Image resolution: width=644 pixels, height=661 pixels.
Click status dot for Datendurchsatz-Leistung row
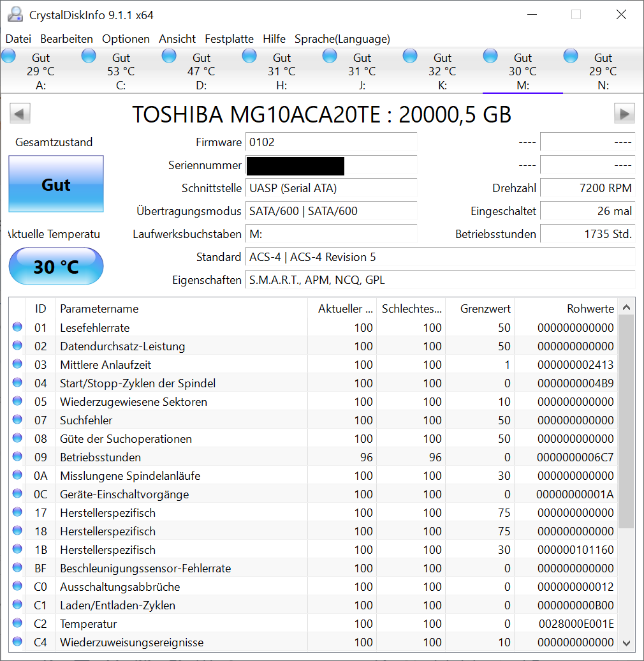coord(17,345)
